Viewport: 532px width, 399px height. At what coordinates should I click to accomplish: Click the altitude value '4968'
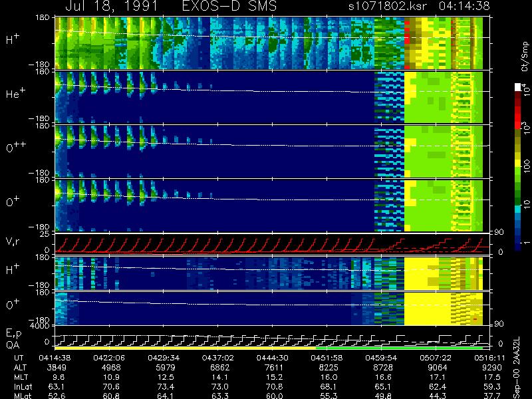pyautogui.click(x=111, y=368)
